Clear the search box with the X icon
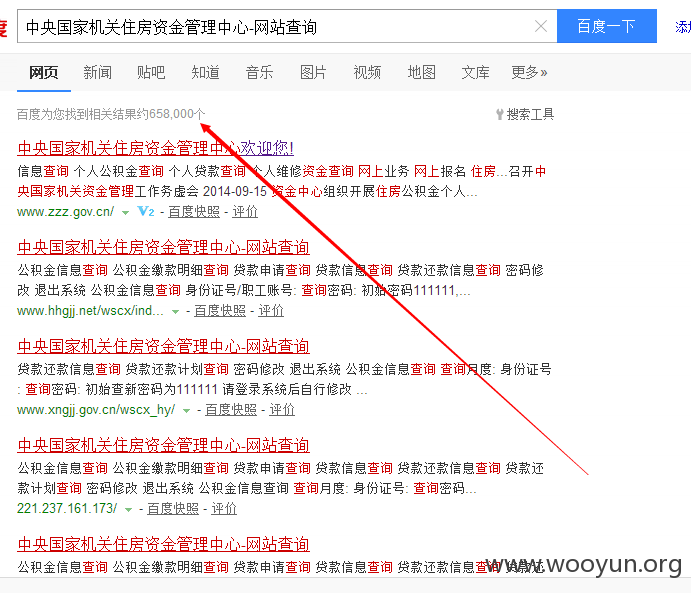This screenshot has width=691, height=593. [541, 26]
